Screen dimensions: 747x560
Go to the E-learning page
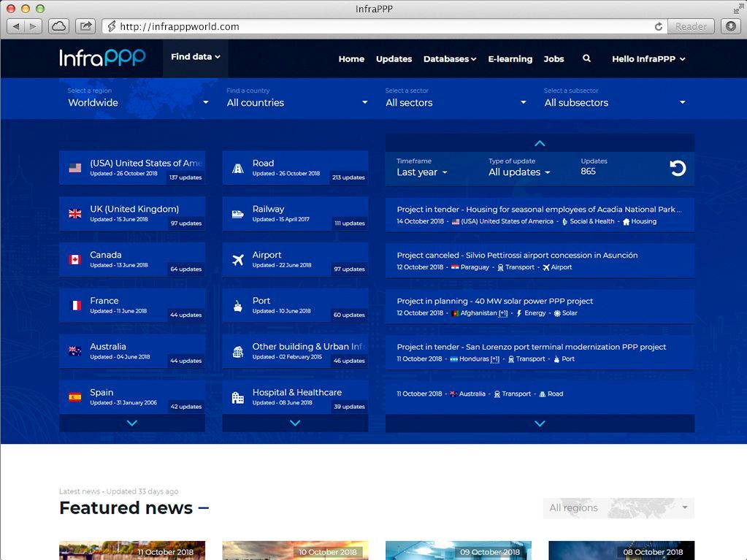click(510, 59)
